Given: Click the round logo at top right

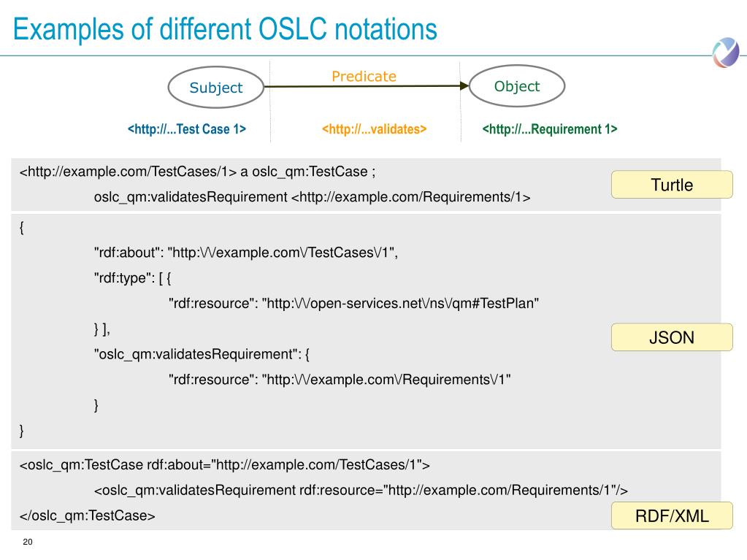Looking at the screenshot, I should pyautogui.click(x=726, y=53).
